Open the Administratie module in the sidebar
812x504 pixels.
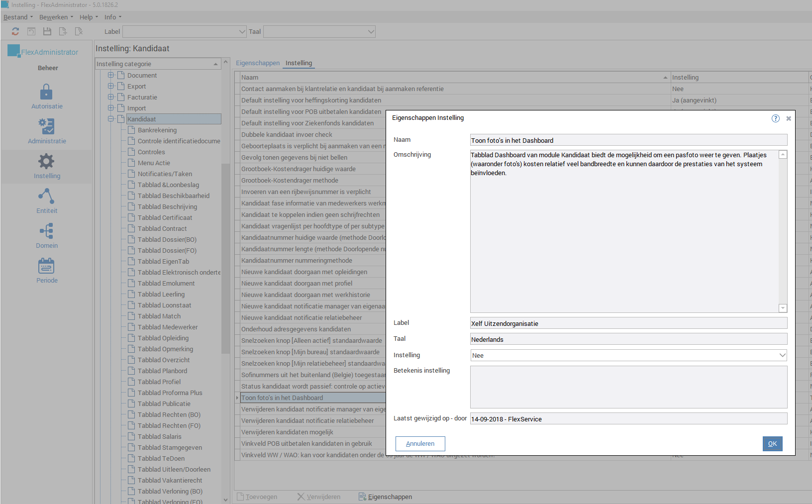pos(46,130)
